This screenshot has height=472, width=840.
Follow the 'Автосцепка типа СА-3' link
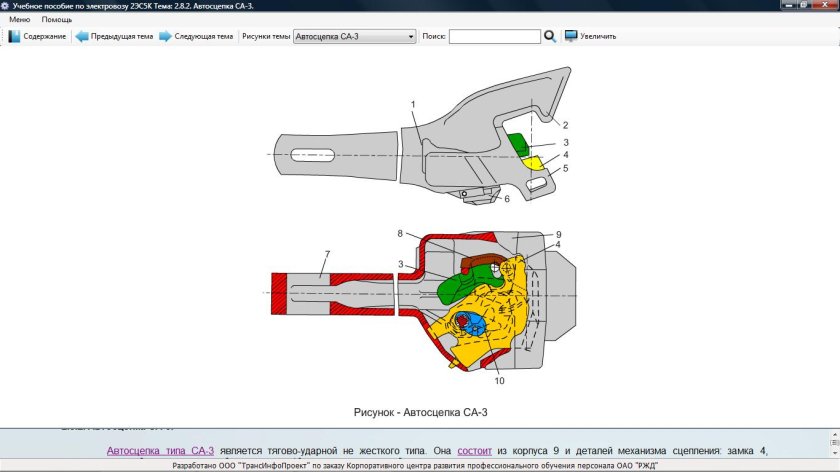[160, 451]
